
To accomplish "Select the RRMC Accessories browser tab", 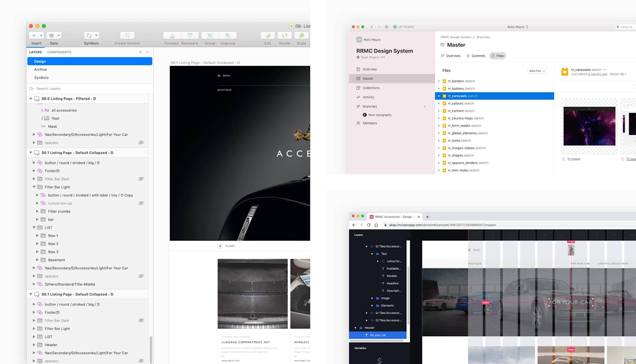I will [394, 217].
